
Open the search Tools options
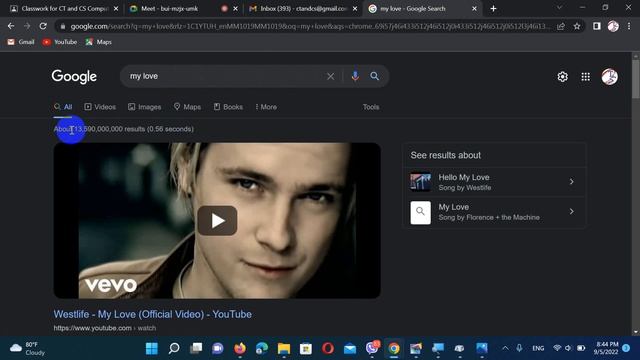pos(371,107)
